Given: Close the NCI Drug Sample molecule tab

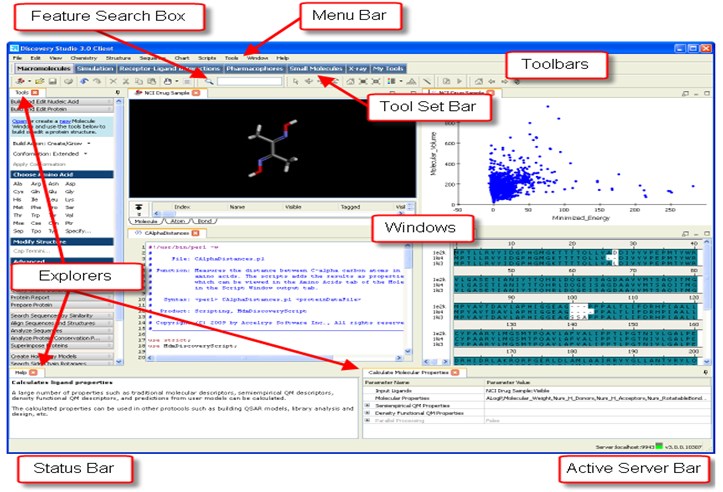Looking at the screenshot, I should 196,93.
